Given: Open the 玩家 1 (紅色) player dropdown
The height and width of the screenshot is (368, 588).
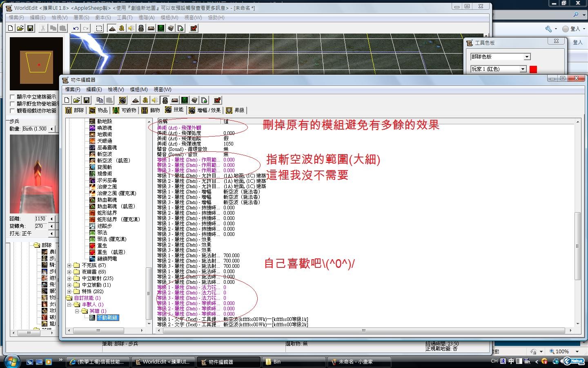Looking at the screenshot, I should pos(523,69).
